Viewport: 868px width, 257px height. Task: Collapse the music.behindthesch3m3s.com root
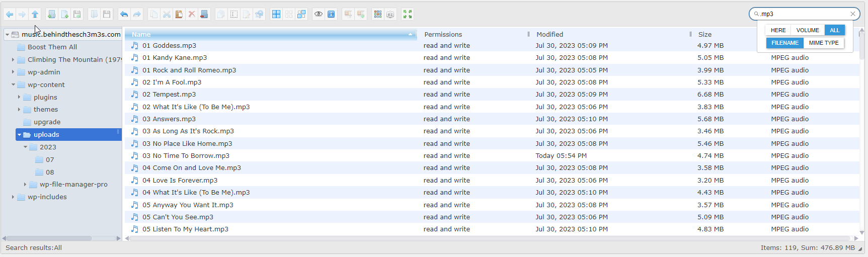tap(7, 35)
